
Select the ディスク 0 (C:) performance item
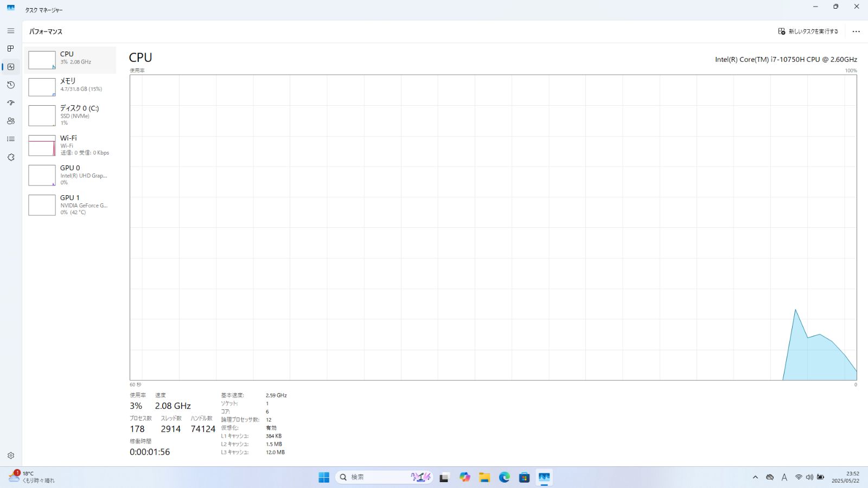tap(70, 115)
